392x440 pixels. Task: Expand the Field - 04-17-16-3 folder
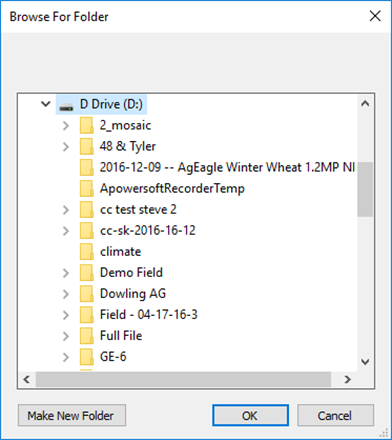[66, 315]
